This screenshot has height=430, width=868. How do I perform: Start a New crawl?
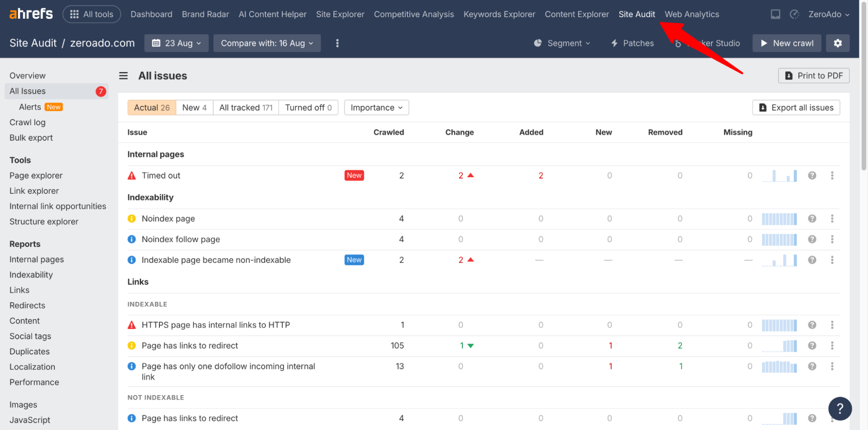coord(787,43)
